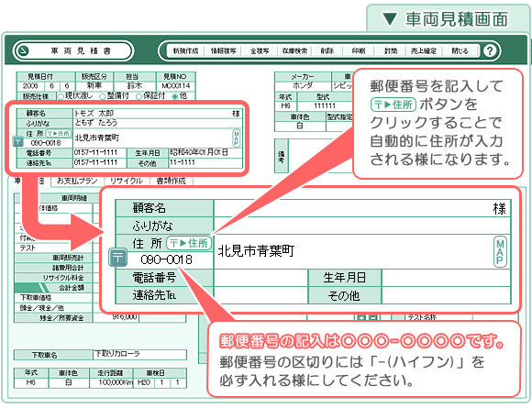This screenshot has width=532, height=408.
Task: Click the 見積NO value MC00114
Action: tap(176, 86)
